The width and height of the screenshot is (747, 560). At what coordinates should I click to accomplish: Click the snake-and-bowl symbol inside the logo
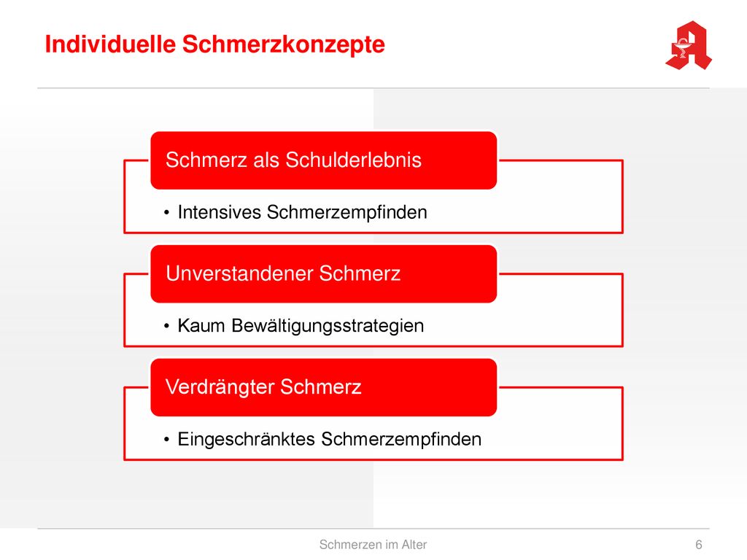coord(681,49)
